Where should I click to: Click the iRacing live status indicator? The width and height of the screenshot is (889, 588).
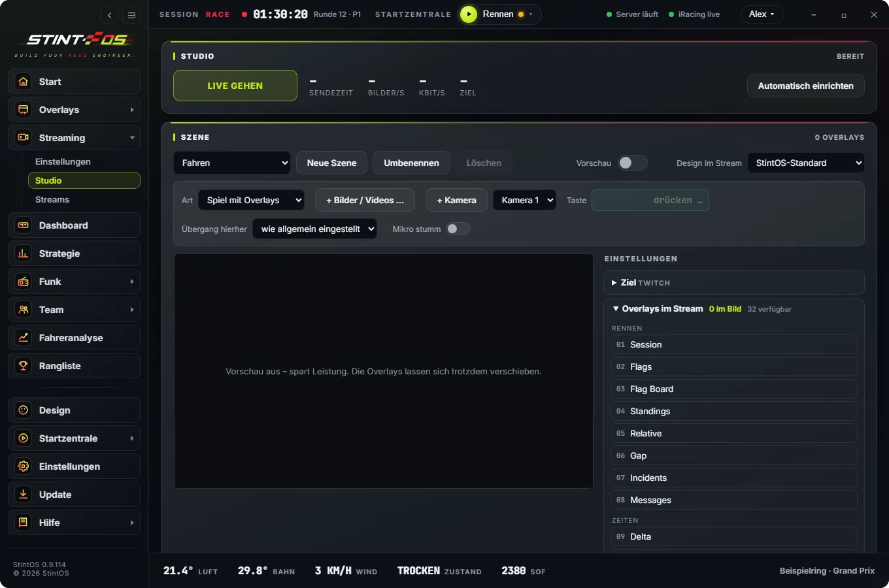(694, 14)
